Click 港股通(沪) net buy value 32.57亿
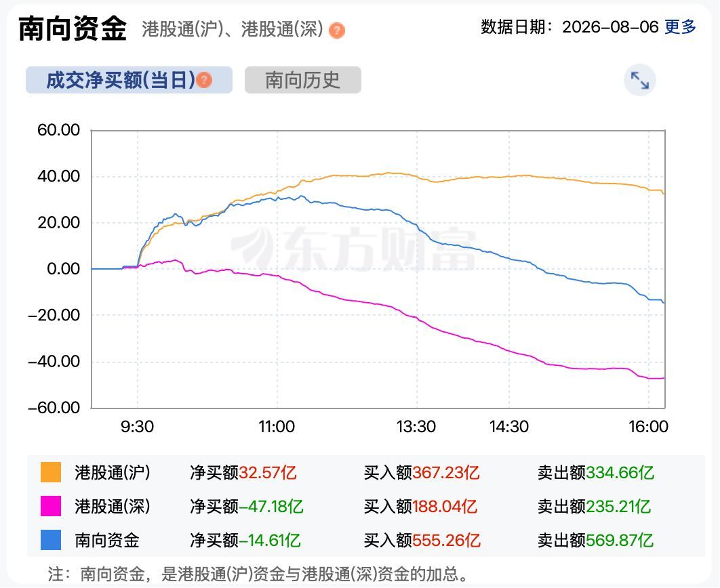 point(268,472)
